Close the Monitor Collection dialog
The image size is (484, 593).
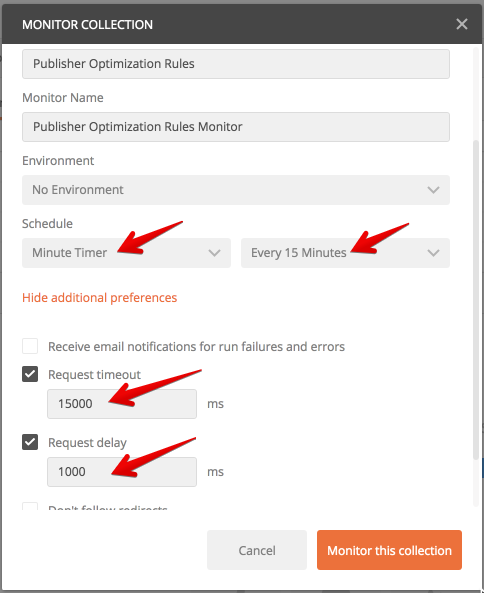point(462,24)
